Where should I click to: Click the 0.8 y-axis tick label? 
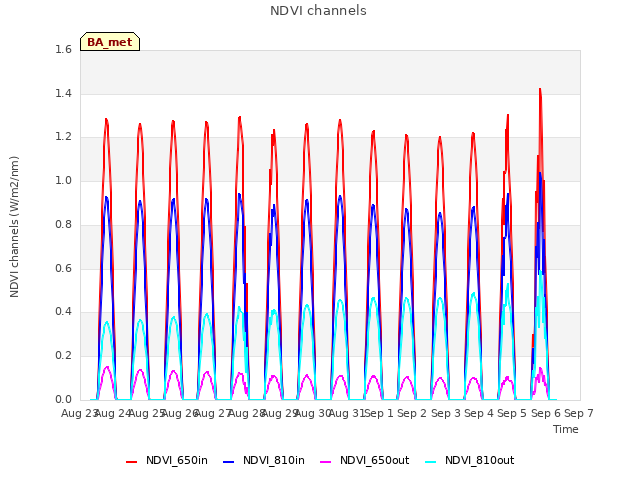[x=63, y=224]
